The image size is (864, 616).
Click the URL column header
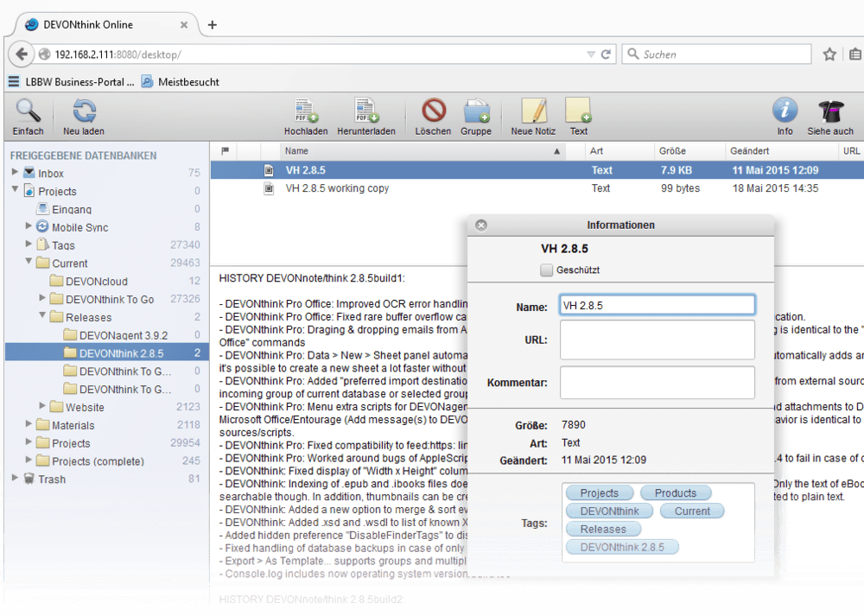coord(851,151)
